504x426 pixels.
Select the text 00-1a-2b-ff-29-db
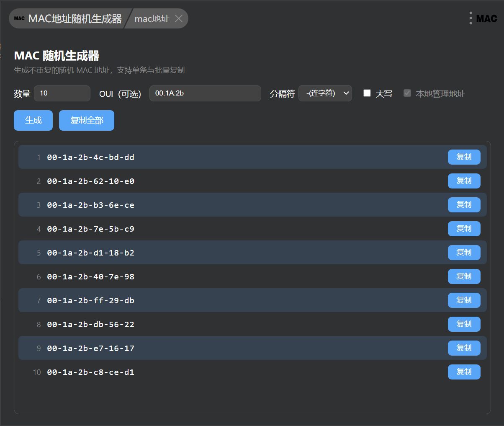[x=90, y=301]
